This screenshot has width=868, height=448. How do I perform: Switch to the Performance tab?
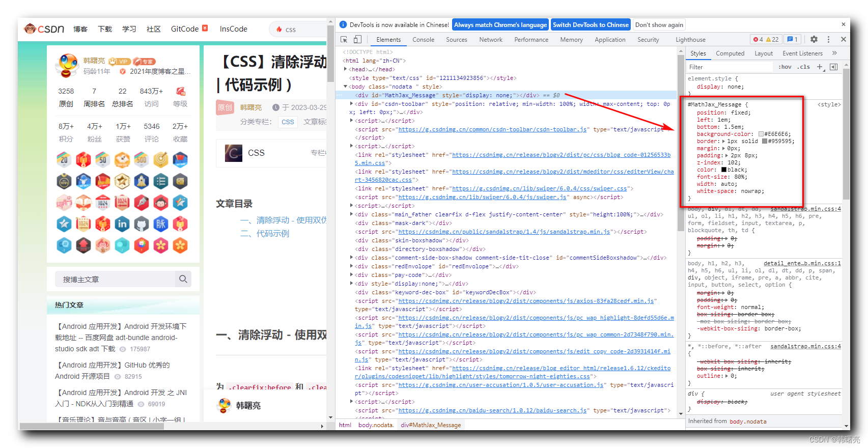(531, 39)
